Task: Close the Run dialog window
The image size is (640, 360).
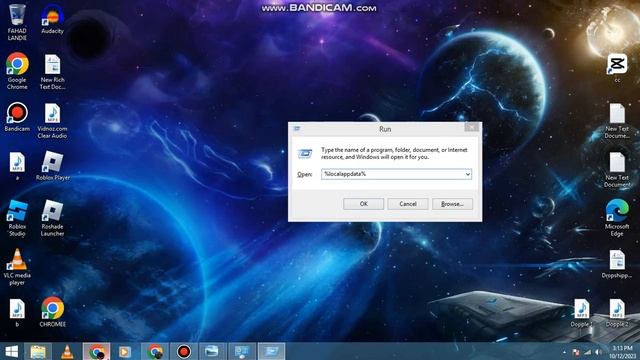Action: tap(472, 127)
